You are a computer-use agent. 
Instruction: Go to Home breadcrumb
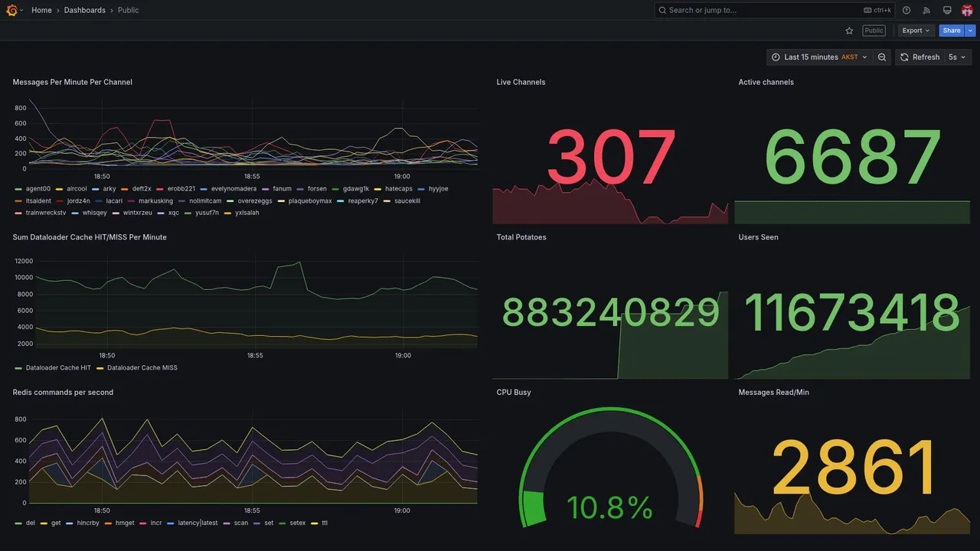coord(41,10)
